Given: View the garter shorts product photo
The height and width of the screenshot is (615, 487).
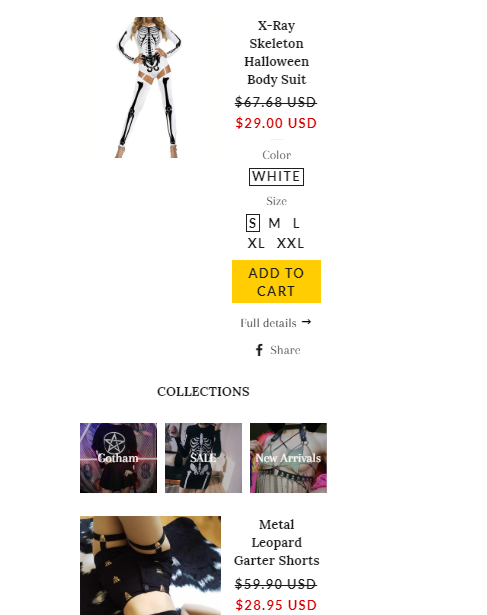Looking at the screenshot, I should (x=150, y=566).
